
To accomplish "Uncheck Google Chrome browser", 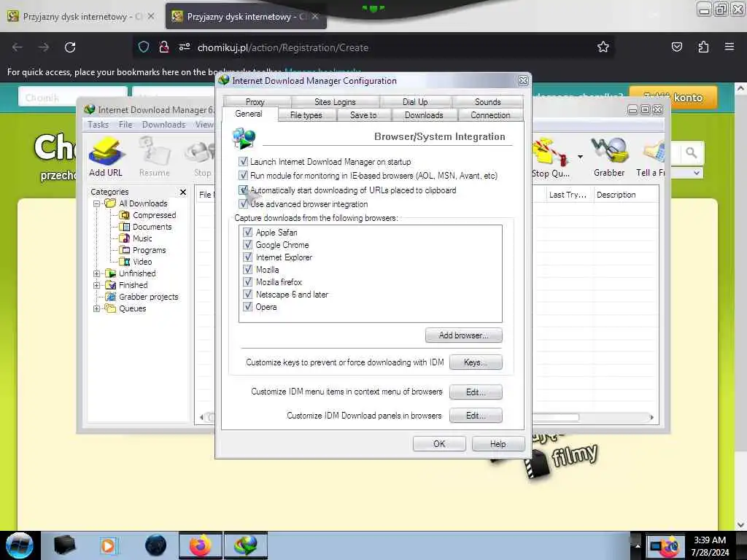I will point(248,245).
